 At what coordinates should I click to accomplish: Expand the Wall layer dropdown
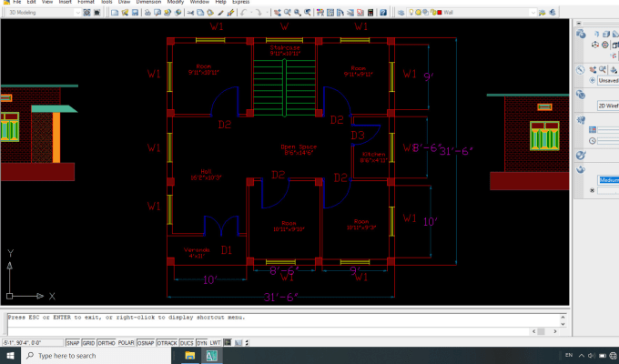click(x=533, y=13)
